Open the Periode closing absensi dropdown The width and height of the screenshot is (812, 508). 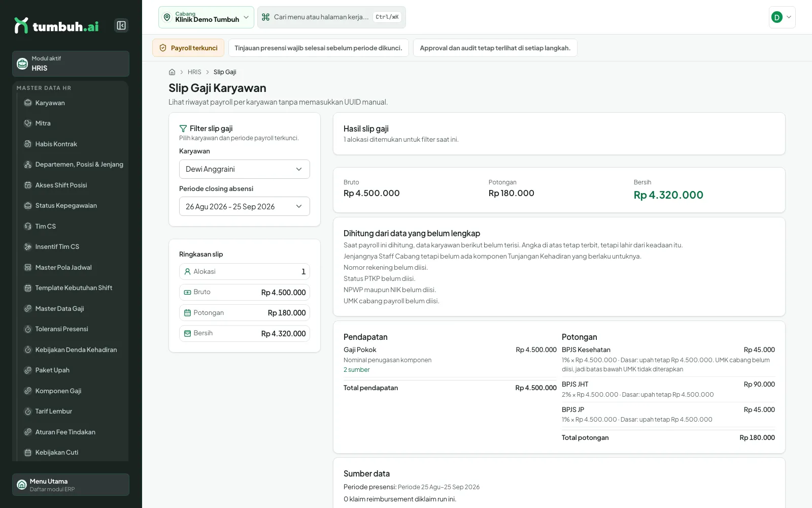244,207
